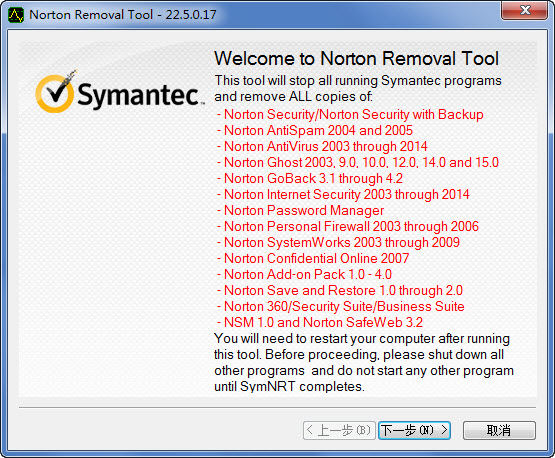Click 'Norton AntiSpam 2004 and 2005' line
555x458 pixels.
pyautogui.click(x=315, y=130)
